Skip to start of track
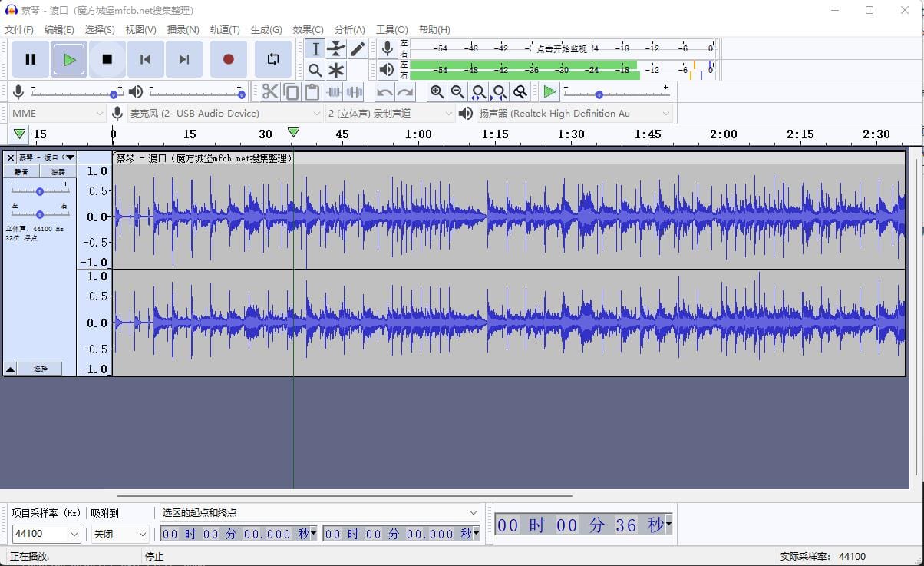Viewport: 924px width, 566px height. (145, 59)
